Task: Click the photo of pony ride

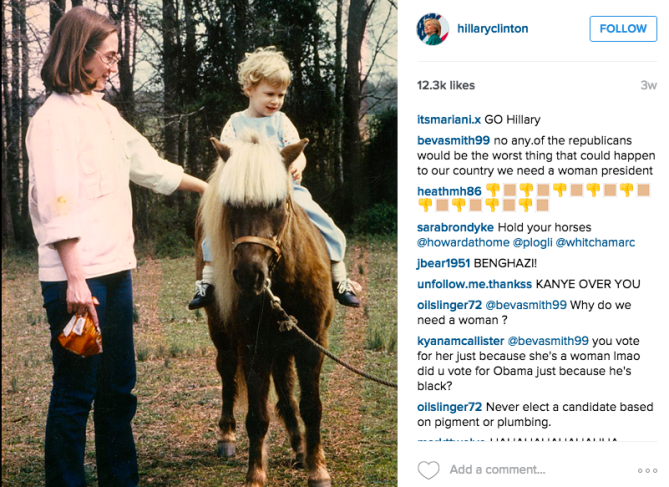Action: 199,243
